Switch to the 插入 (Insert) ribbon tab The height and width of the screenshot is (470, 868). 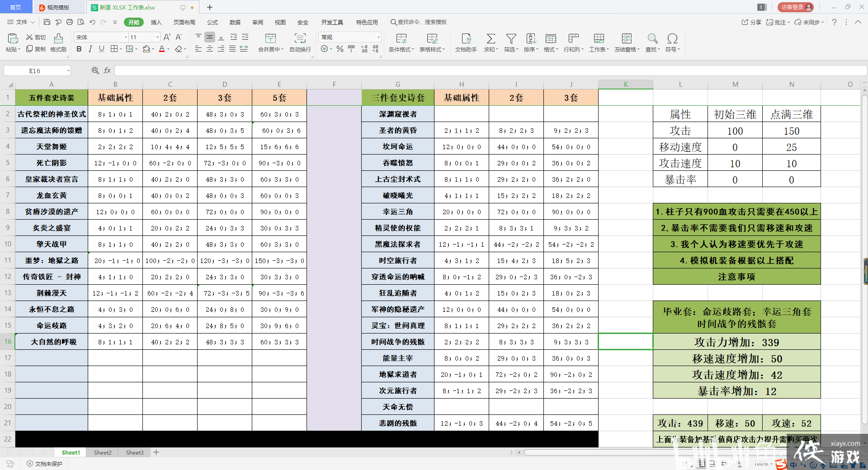click(x=156, y=22)
